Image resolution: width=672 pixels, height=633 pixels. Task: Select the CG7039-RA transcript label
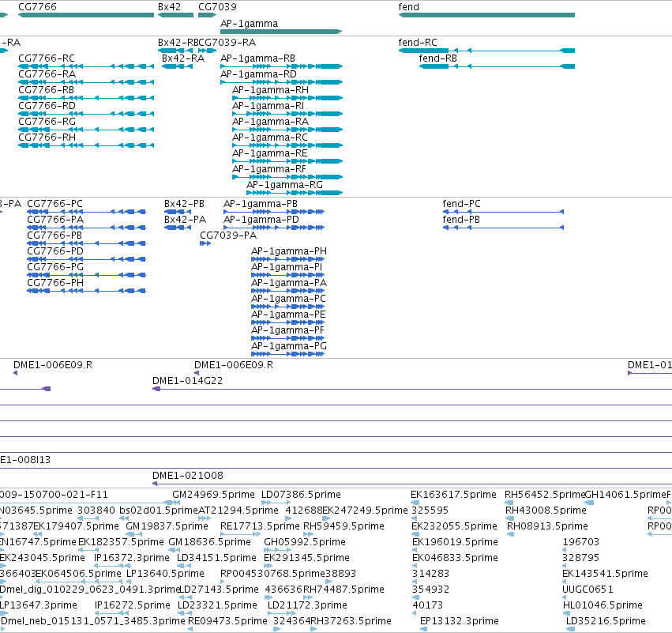[x=227, y=43]
